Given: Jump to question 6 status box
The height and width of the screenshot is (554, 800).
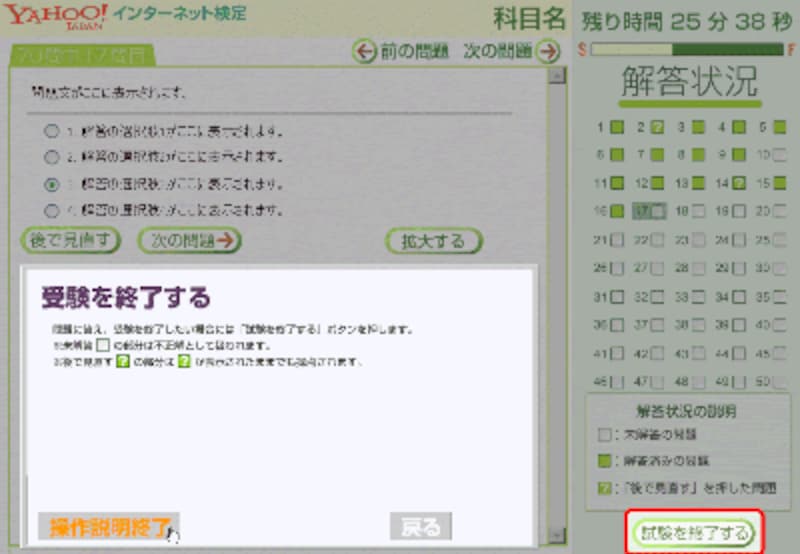Looking at the screenshot, I should pos(617,155).
